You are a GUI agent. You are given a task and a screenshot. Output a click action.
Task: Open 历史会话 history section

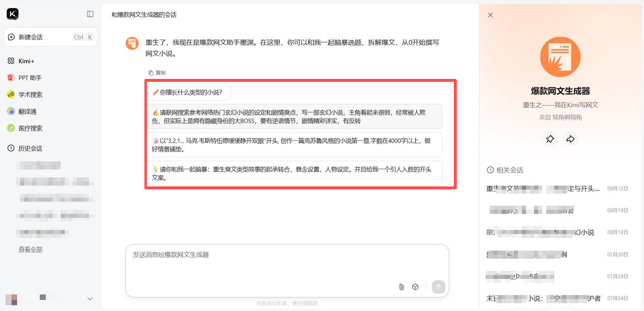pos(25,148)
